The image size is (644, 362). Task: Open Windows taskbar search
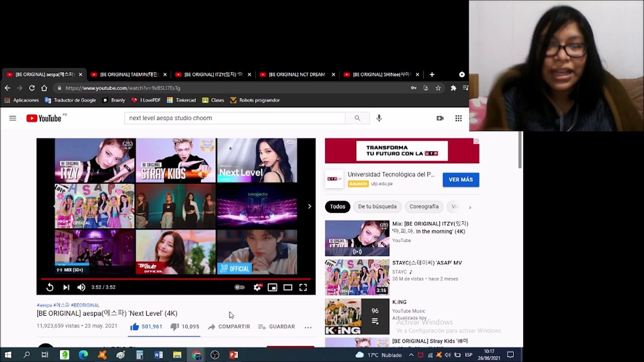(x=27, y=355)
